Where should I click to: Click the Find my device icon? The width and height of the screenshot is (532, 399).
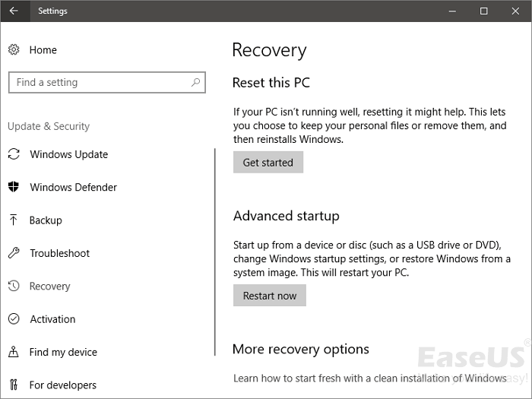point(14,352)
